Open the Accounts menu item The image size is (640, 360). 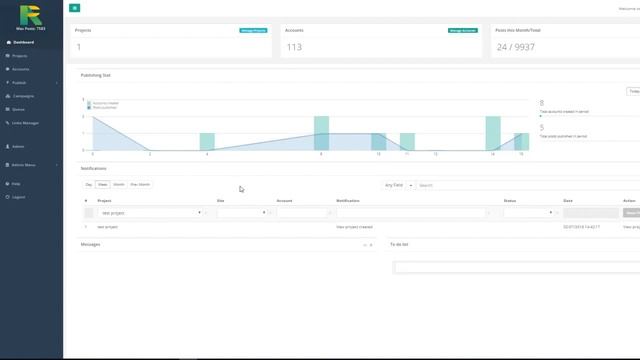[20, 69]
